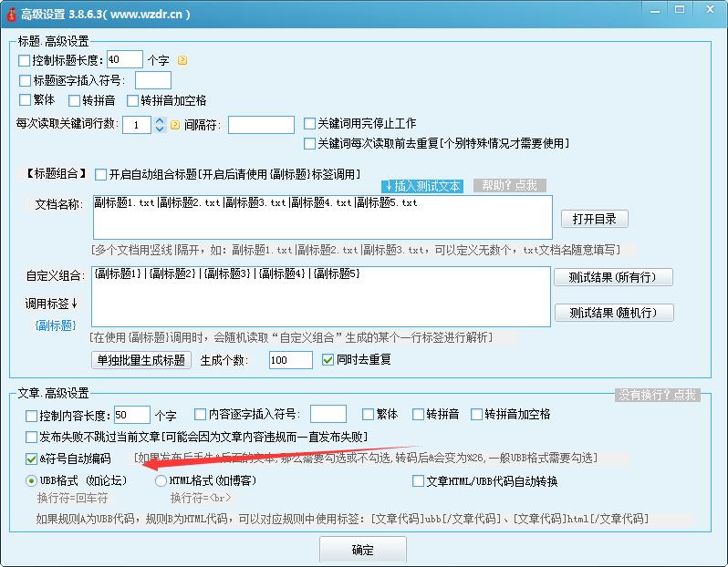Click the 换行符=回车符 hint text

(x=72, y=499)
